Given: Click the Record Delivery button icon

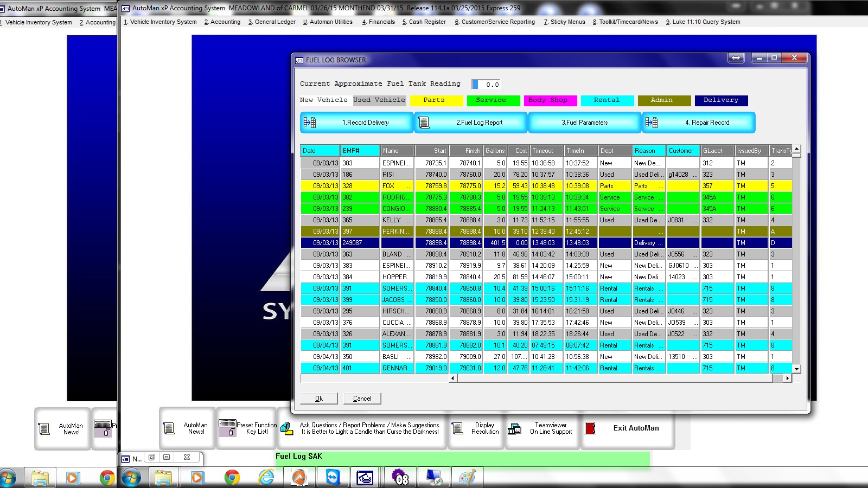Looking at the screenshot, I should (x=310, y=123).
